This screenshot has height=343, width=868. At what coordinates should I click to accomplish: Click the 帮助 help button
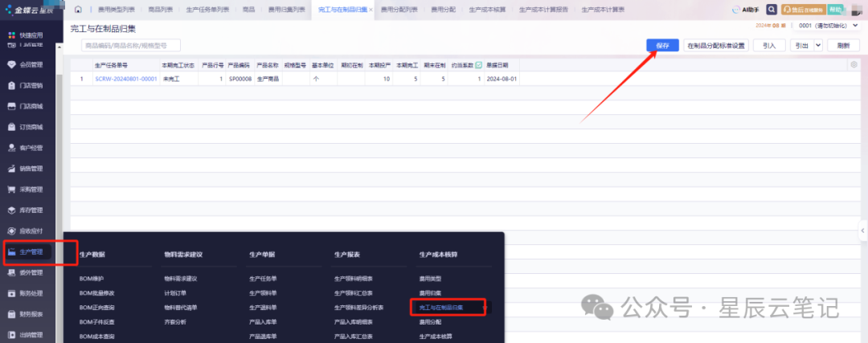[x=835, y=10]
